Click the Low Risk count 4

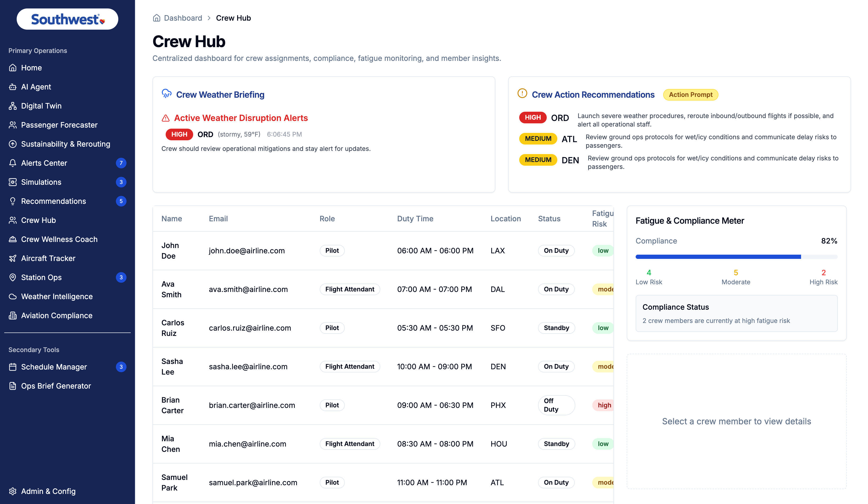[x=649, y=272]
